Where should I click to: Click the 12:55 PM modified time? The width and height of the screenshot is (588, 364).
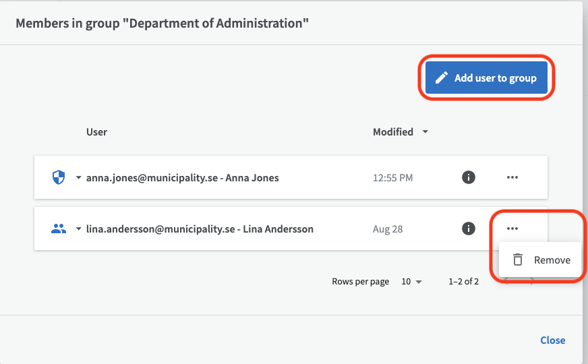[x=392, y=178]
